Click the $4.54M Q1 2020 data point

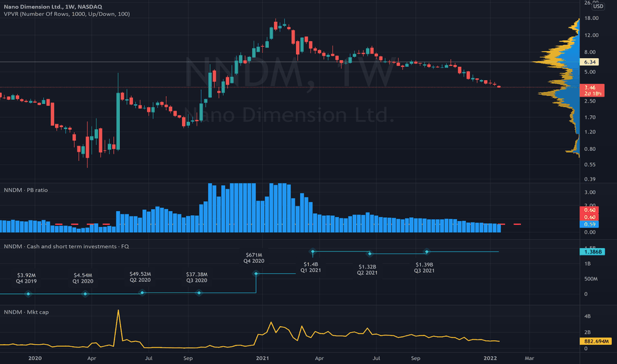(x=85, y=294)
